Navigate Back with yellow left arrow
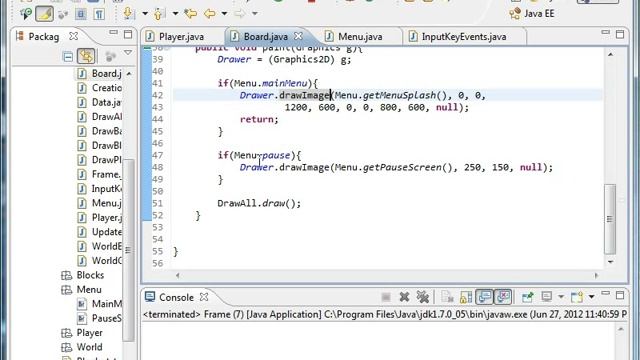 click(x=210, y=14)
